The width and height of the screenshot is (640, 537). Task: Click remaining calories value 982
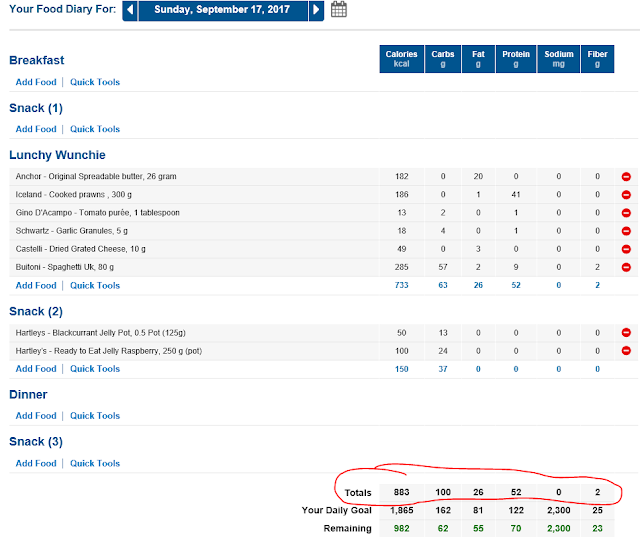click(402, 528)
